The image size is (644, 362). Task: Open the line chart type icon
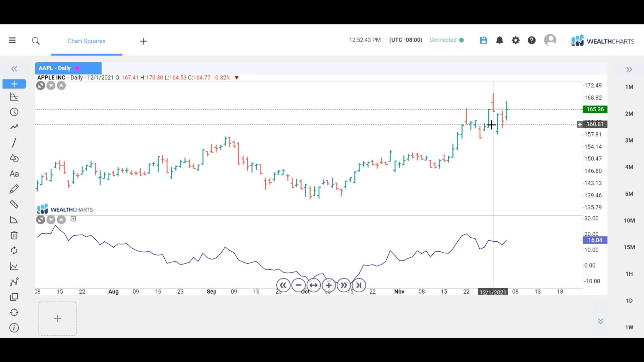tap(14, 266)
